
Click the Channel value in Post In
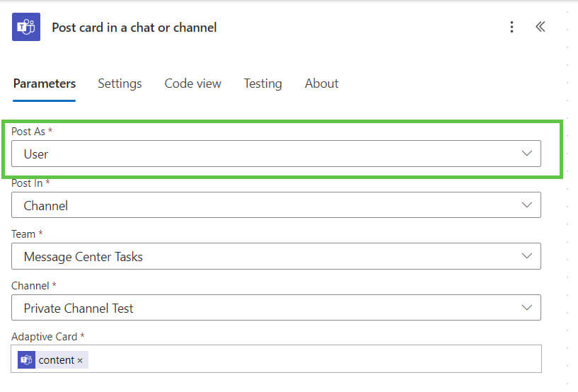[46, 205]
